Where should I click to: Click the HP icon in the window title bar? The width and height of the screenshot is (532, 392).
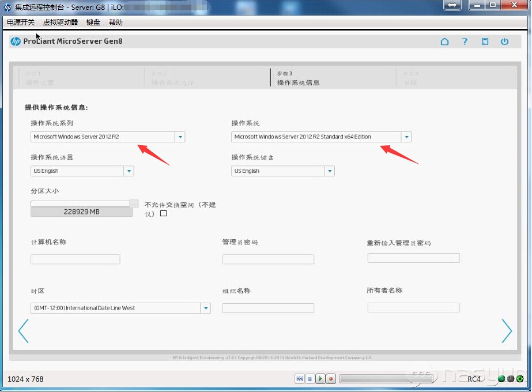point(7,7)
